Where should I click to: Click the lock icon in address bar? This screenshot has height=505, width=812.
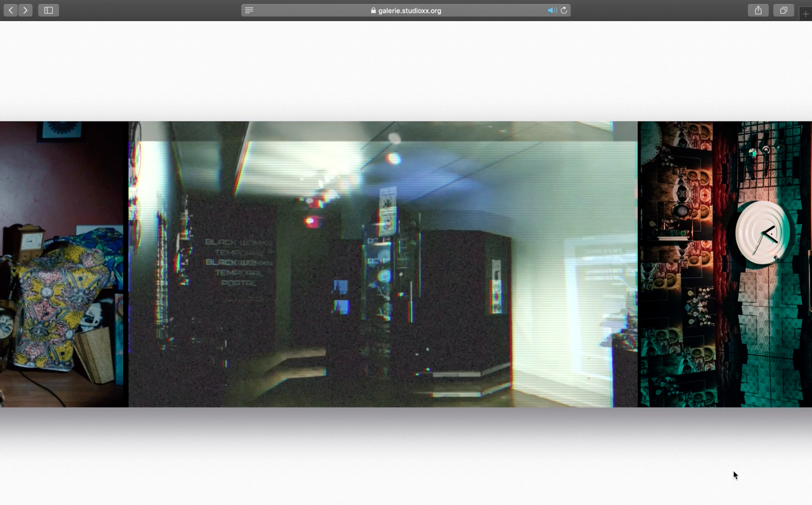(x=374, y=10)
